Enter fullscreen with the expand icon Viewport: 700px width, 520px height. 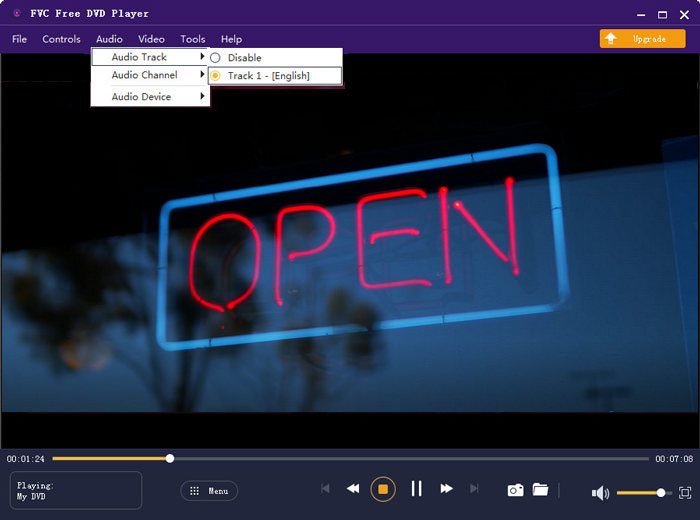pos(685,493)
